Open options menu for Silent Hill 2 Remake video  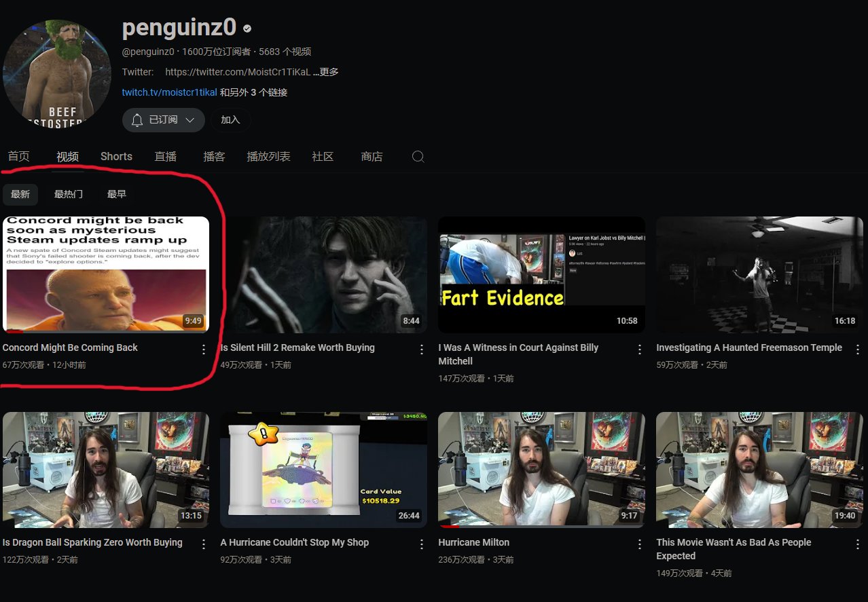click(x=421, y=350)
